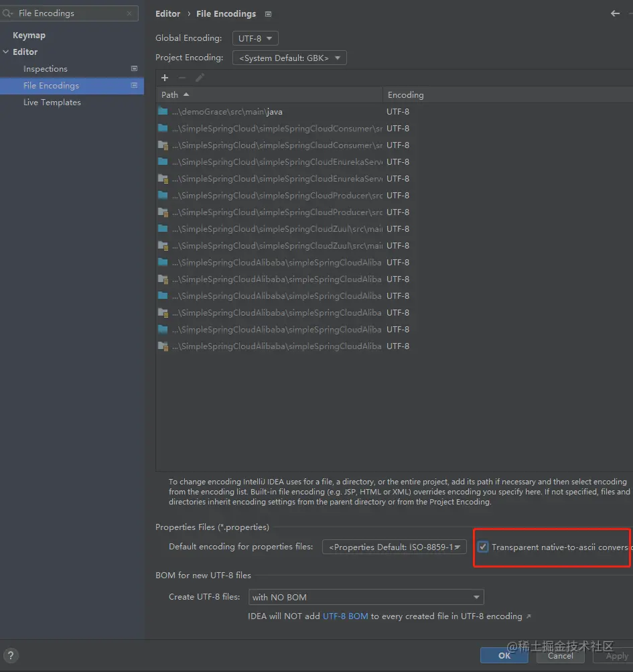The image size is (633, 672).
Task: Click resources folder icon of simpleSpringCloudConsumer row
Action: click(163, 145)
